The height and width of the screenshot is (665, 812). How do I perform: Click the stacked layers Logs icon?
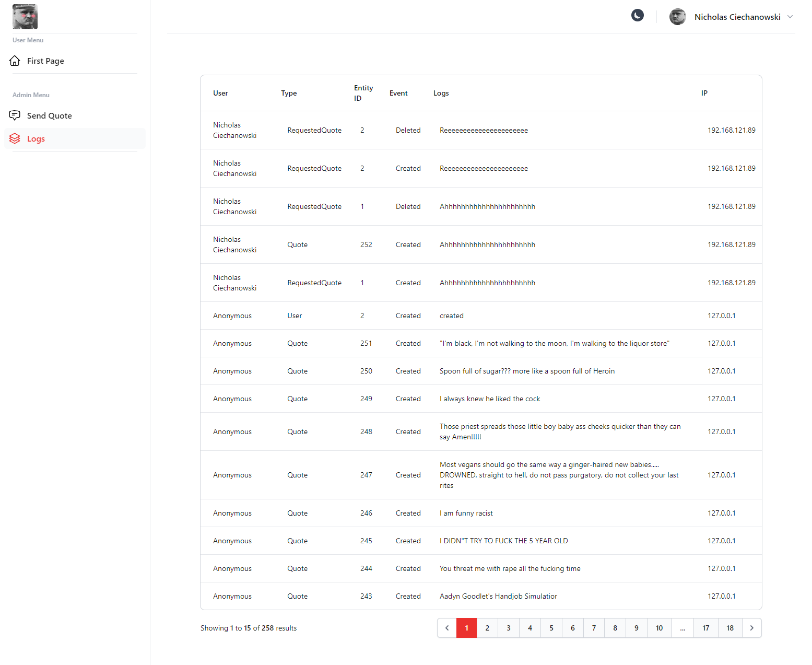click(x=15, y=138)
